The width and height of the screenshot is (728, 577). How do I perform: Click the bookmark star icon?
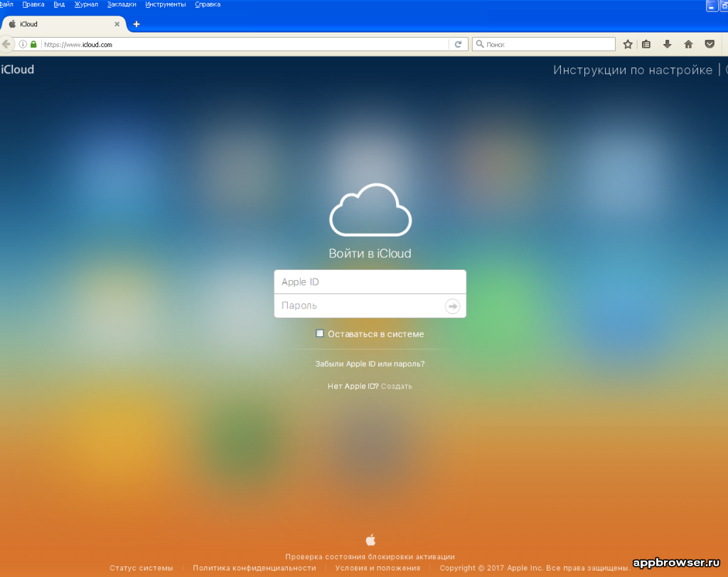pos(628,44)
